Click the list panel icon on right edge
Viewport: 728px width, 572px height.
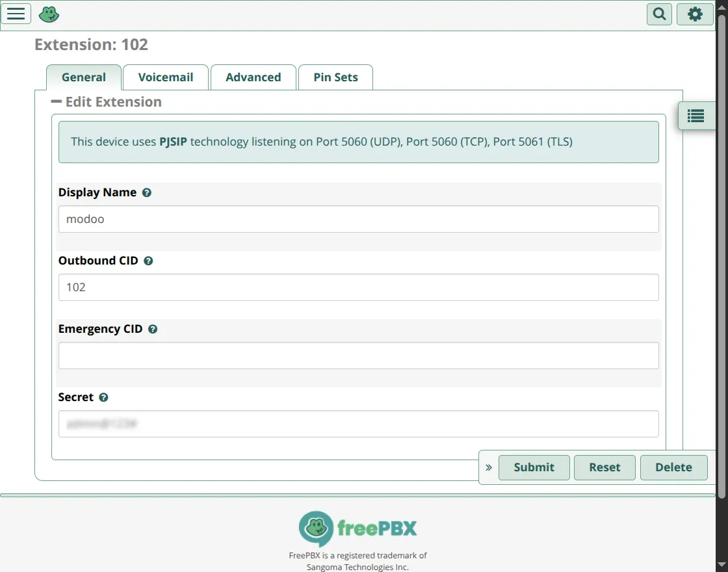695,115
